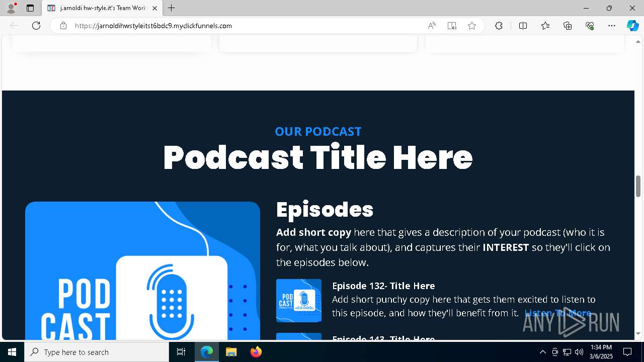Launch Firefox from the taskbar
This screenshot has height=362, width=644.
coord(256,352)
